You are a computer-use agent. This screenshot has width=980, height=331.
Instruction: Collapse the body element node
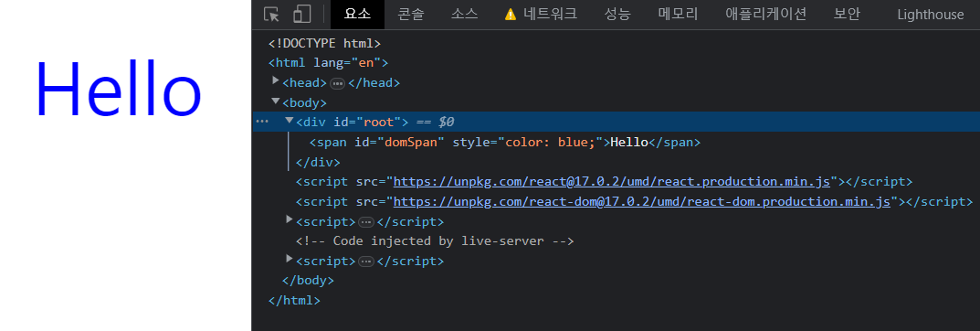pyautogui.click(x=276, y=101)
